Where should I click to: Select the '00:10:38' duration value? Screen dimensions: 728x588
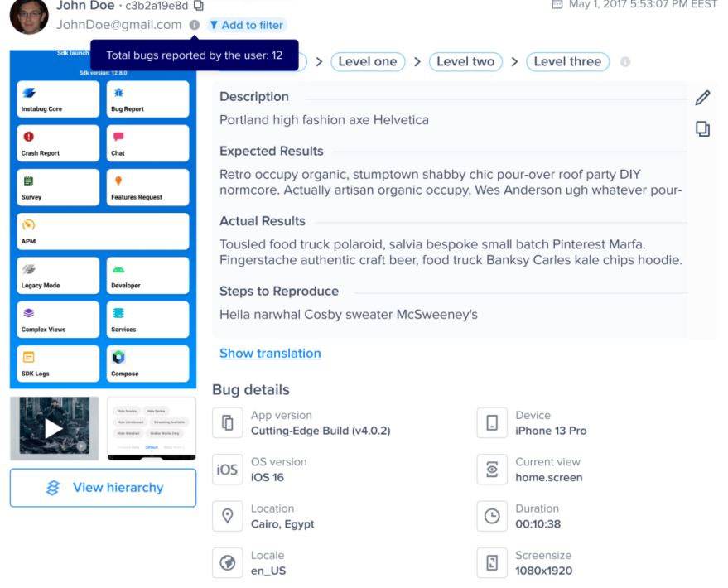coord(538,524)
